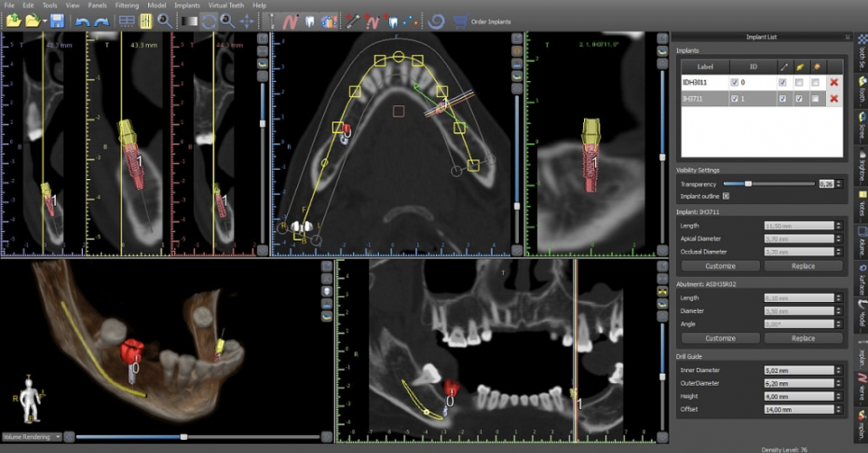Screen dimensions: 868x453
Task: Open the grayscale contrast gradient tool
Action: (189, 21)
